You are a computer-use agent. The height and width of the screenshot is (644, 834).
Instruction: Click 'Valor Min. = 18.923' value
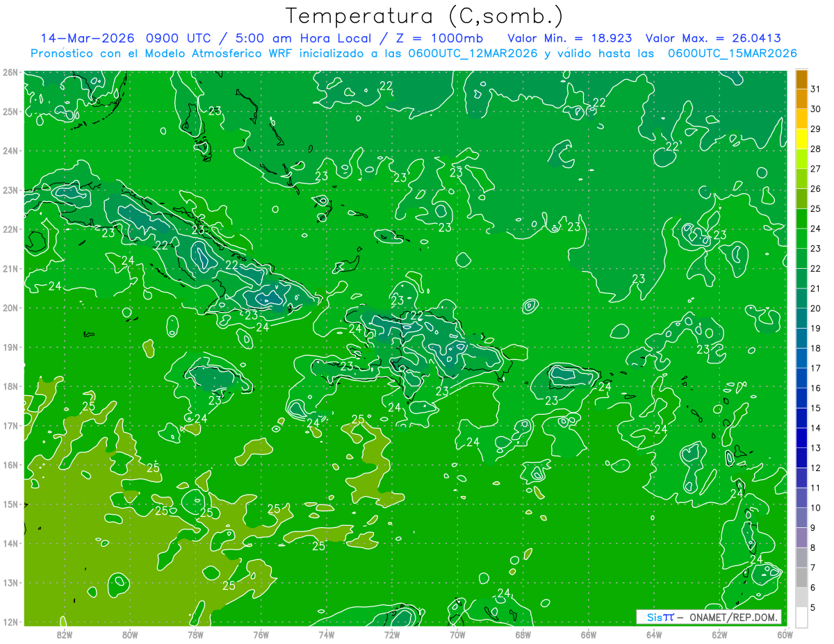pos(570,38)
